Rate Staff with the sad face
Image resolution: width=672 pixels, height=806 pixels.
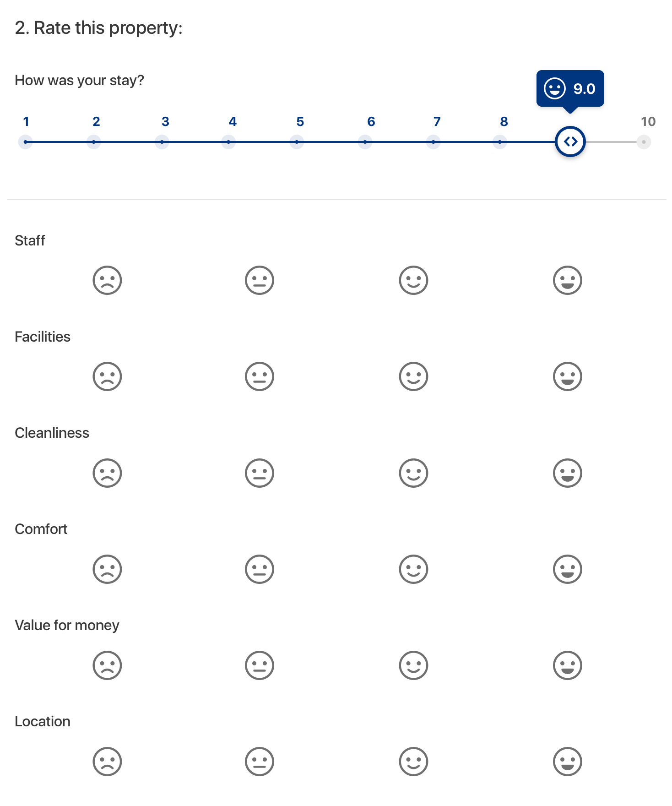tap(107, 280)
